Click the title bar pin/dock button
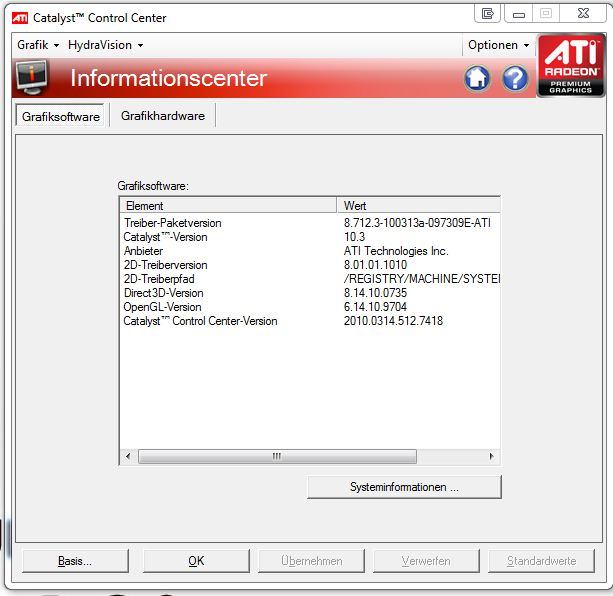 [487, 14]
